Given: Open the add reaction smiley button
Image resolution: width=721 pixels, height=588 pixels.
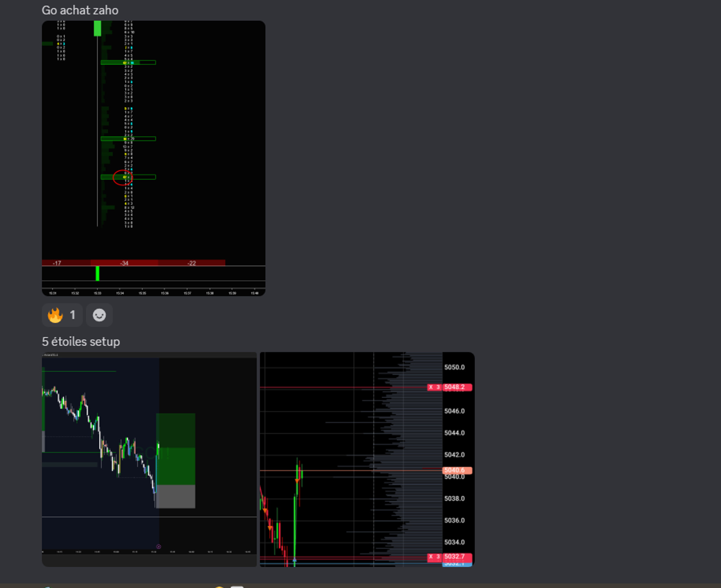Looking at the screenshot, I should 99,315.
